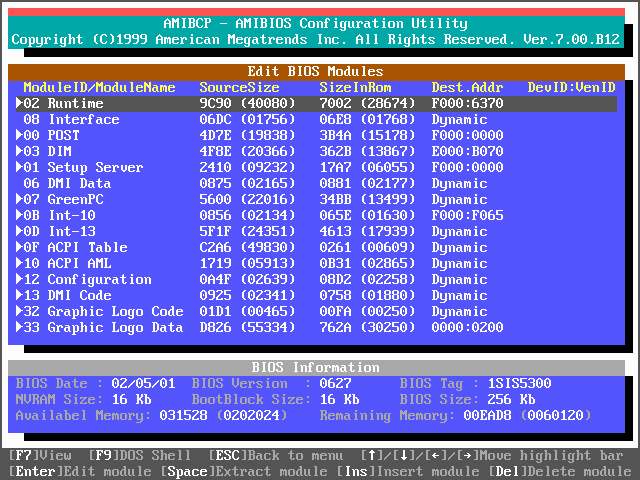Click the BIOS Version value 0627
This screenshot has width=640, height=480.
click(x=335, y=384)
